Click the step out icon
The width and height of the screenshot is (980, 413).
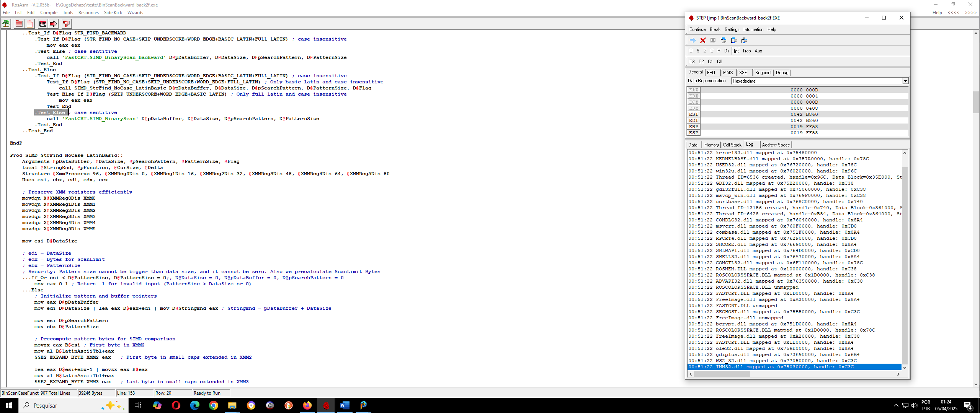[x=744, y=40]
